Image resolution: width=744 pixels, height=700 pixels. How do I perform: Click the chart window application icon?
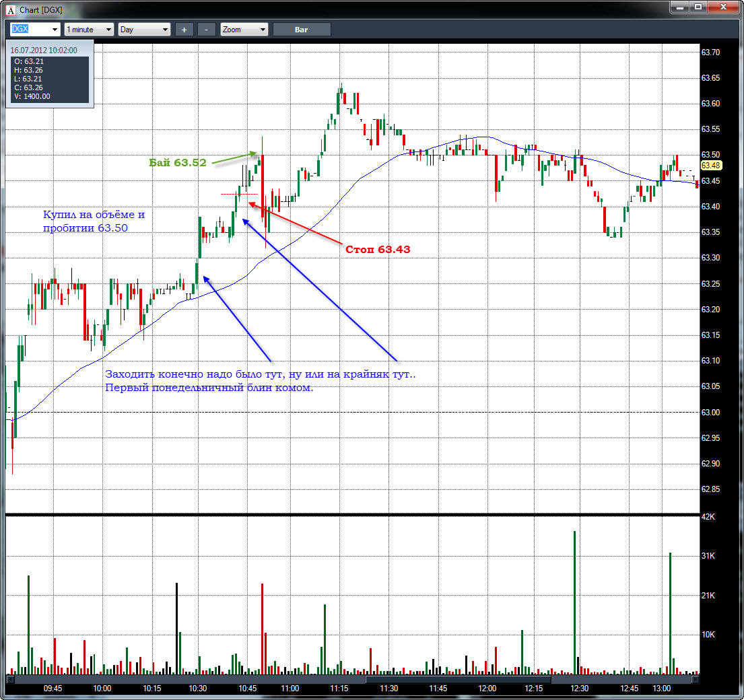pyautogui.click(x=11, y=10)
